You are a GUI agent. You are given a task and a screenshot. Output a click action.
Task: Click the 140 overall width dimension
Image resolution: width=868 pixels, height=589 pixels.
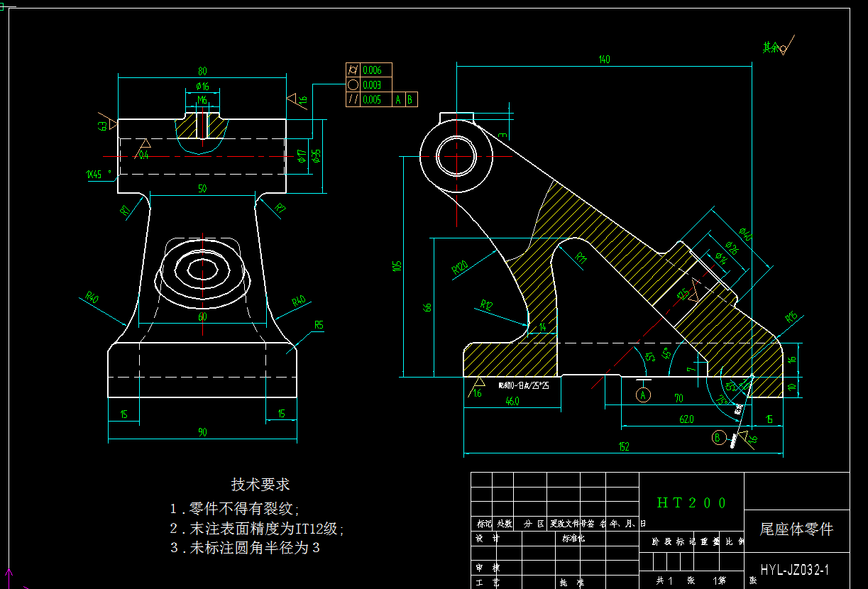[x=604, y=59]
